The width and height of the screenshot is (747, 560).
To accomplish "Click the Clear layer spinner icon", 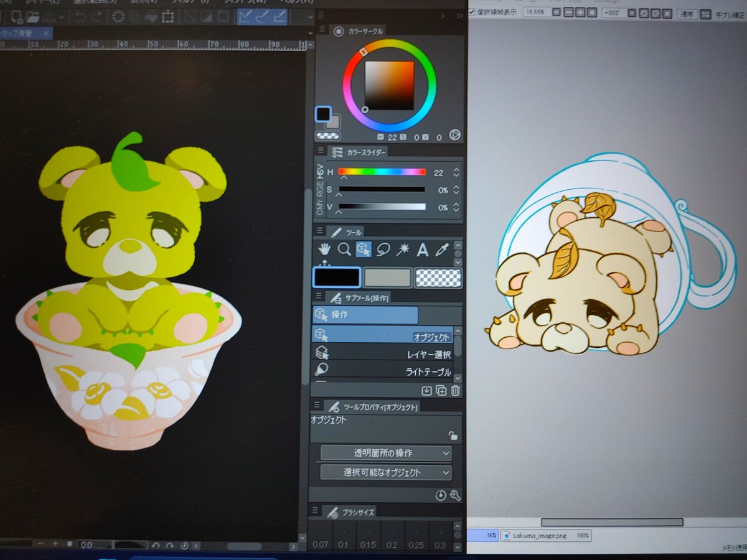I will click(118, 17).
